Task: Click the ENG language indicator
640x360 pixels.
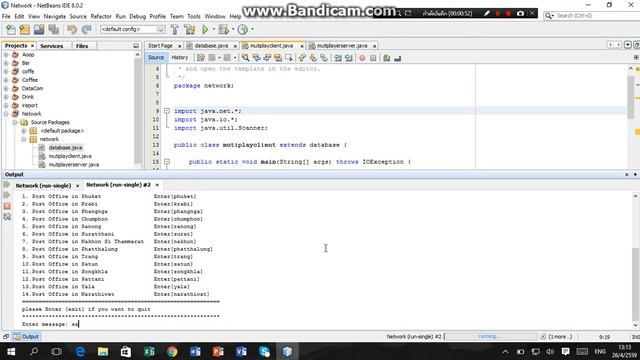Action: pos(600,351)
